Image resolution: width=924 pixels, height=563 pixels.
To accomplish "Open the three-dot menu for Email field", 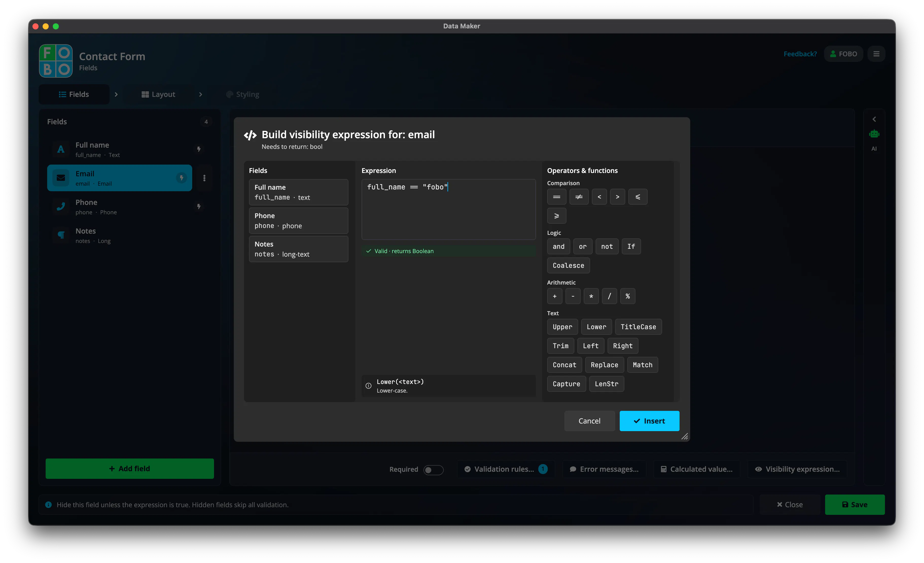I will click(x=204, y=178).
